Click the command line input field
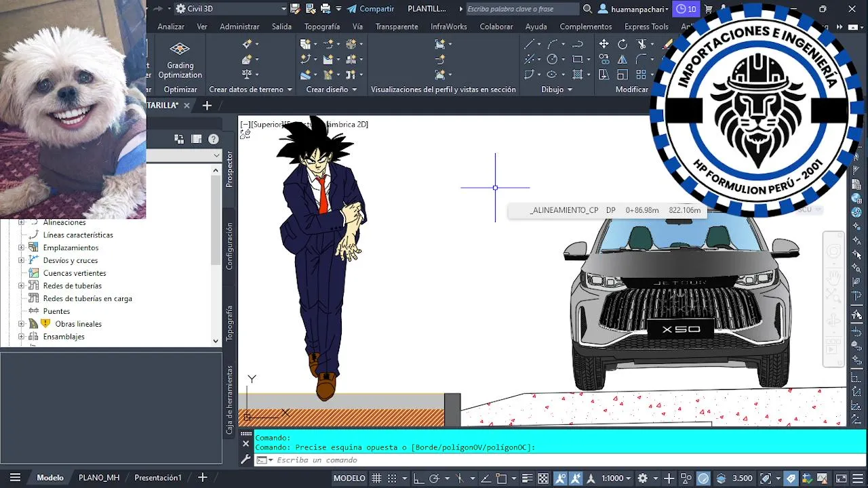The image size is (868, 488). coord(560,460)
